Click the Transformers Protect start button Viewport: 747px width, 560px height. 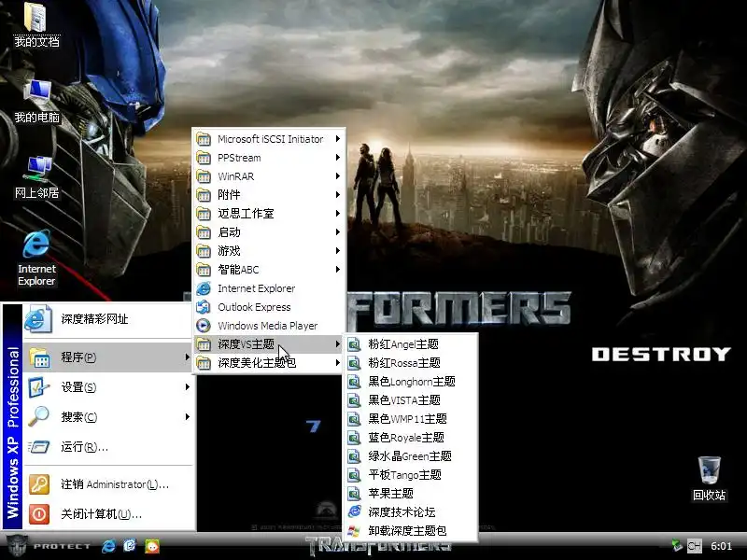point(47,546)
